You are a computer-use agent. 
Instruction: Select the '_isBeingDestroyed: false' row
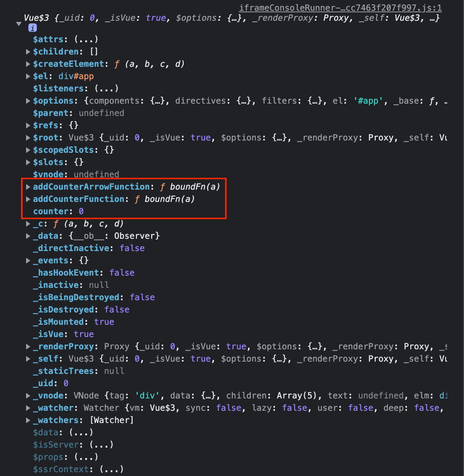pos(94,297)
